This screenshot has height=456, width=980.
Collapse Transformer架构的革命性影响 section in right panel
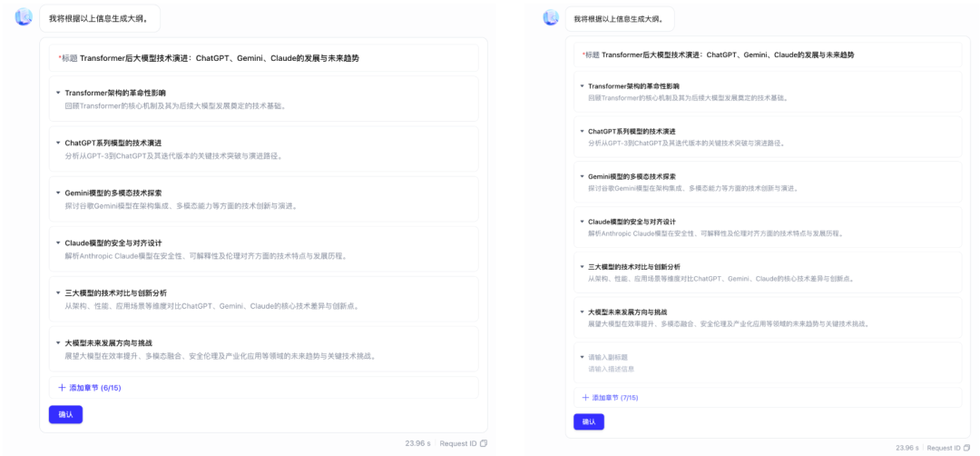tap(582, 86)
